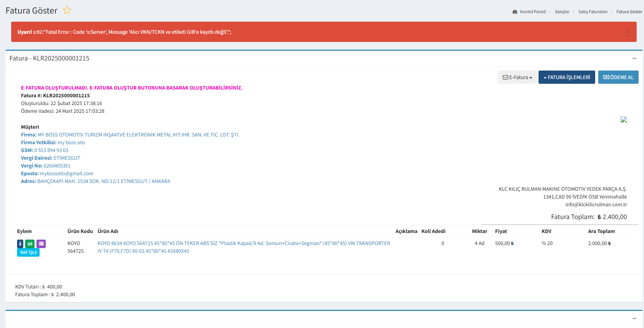The height and width of the screenshot is (328, 644).
Task: Click the green swap arrows icon
Action: point(30,243)
